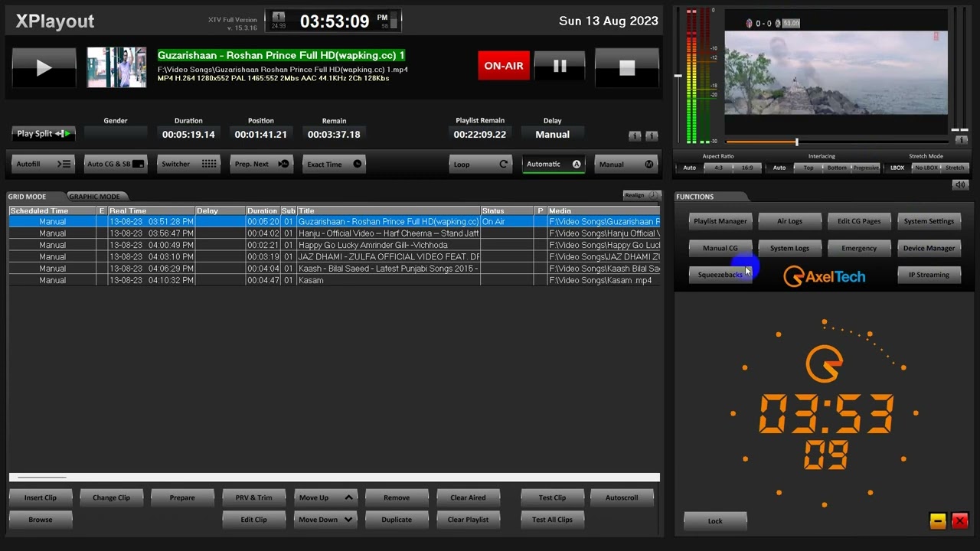Open Playlist Manager
Screen dimensions: 980x551
720,221
